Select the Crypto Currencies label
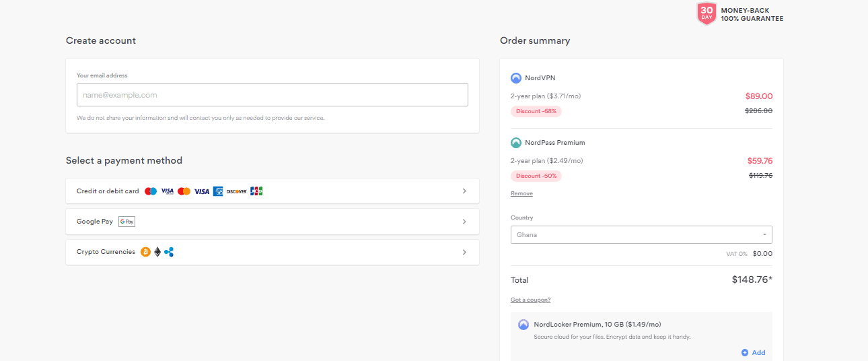 coord(106,252)
